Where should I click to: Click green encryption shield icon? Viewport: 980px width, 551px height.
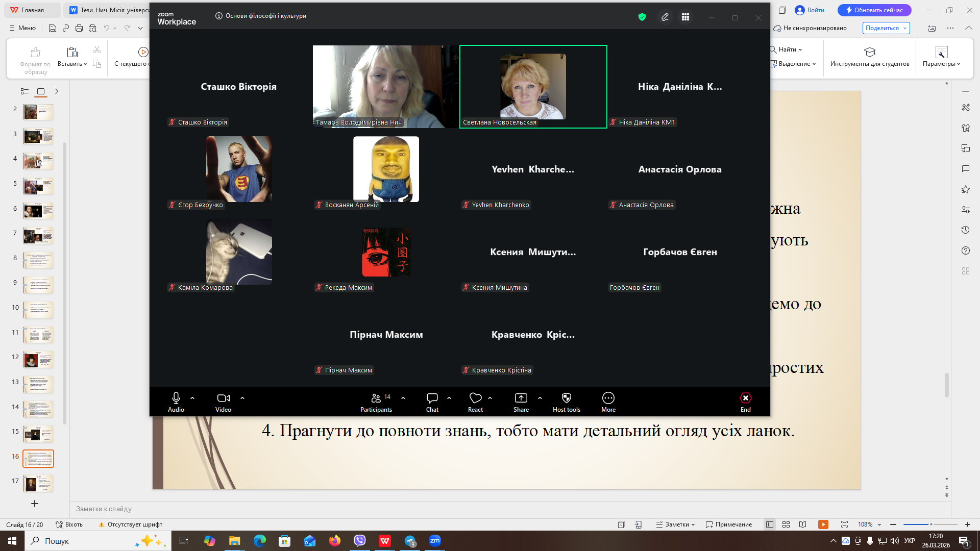click(642, 17)
